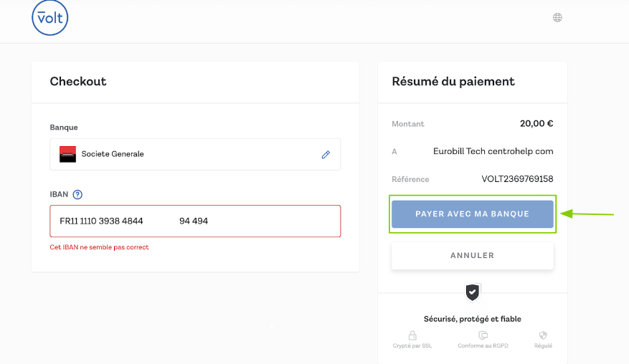The image size is (629, 364).
Task: Click the security shield checkmark icon
Action: [472, 292]
